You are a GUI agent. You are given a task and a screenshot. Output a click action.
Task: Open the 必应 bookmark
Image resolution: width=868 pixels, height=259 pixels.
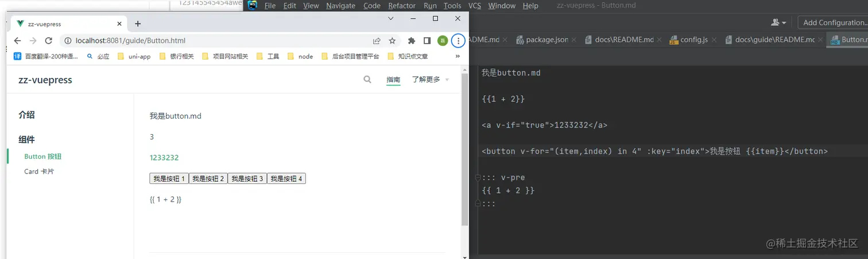[x=98, y=56]
